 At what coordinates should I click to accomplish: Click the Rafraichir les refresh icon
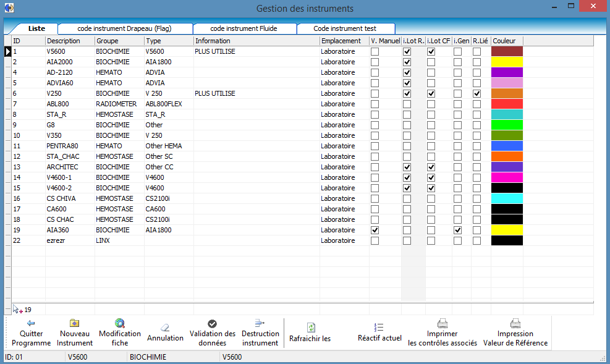click(310, 328)
